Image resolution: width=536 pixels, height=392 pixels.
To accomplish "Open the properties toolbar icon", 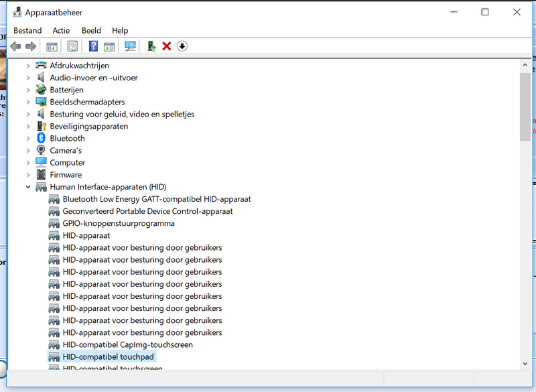I will pyautogui.click(x=72, y=46).
